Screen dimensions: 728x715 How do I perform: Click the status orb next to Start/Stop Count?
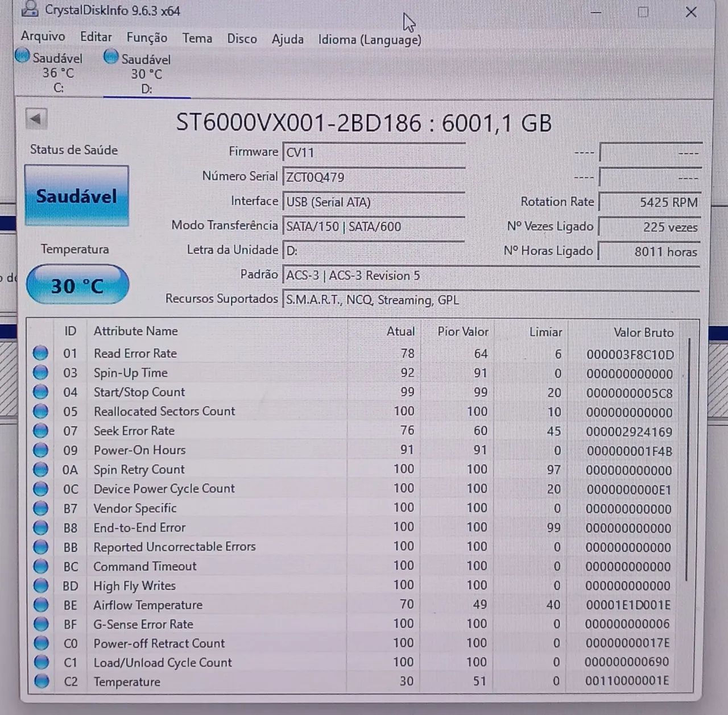click(x=40, y=392)
